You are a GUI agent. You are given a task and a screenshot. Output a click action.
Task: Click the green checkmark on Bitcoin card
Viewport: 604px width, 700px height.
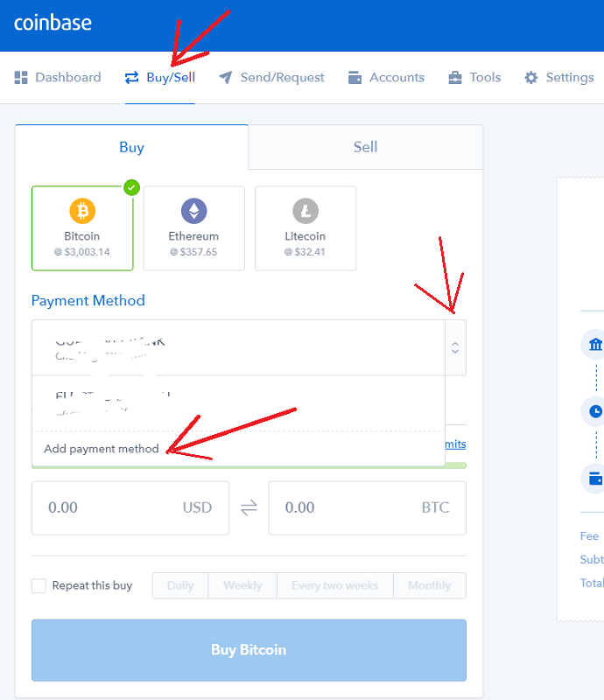[x=132, y=188]
